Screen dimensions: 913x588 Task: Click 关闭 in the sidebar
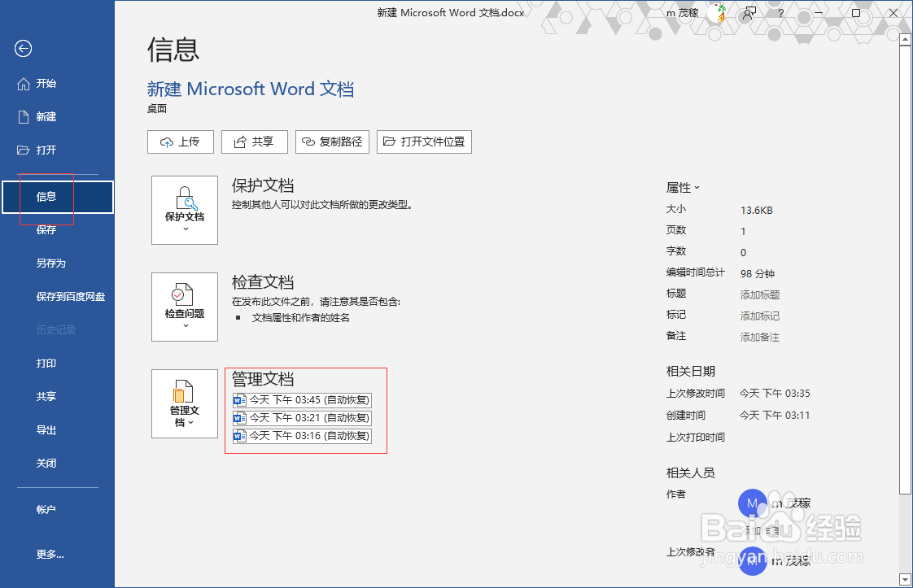(x=57, y=464)
